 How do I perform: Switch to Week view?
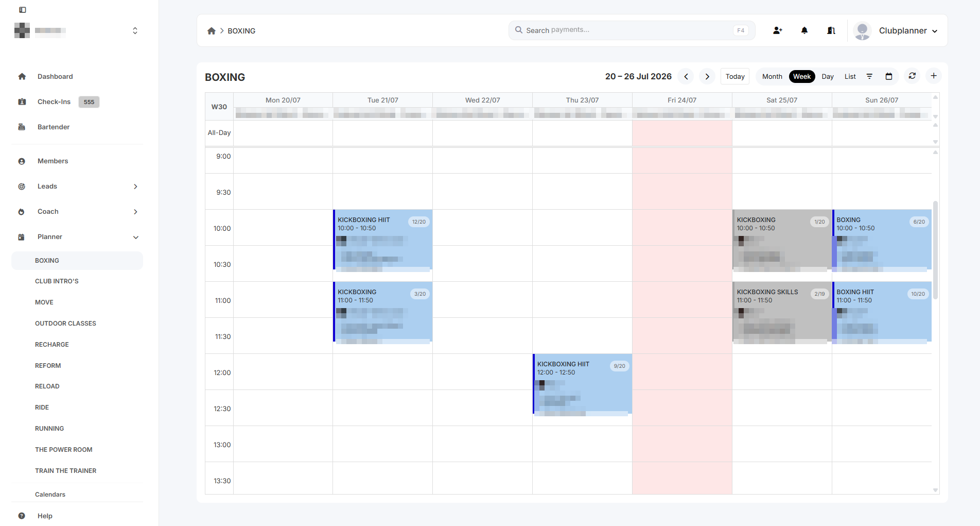pos(802,76)
